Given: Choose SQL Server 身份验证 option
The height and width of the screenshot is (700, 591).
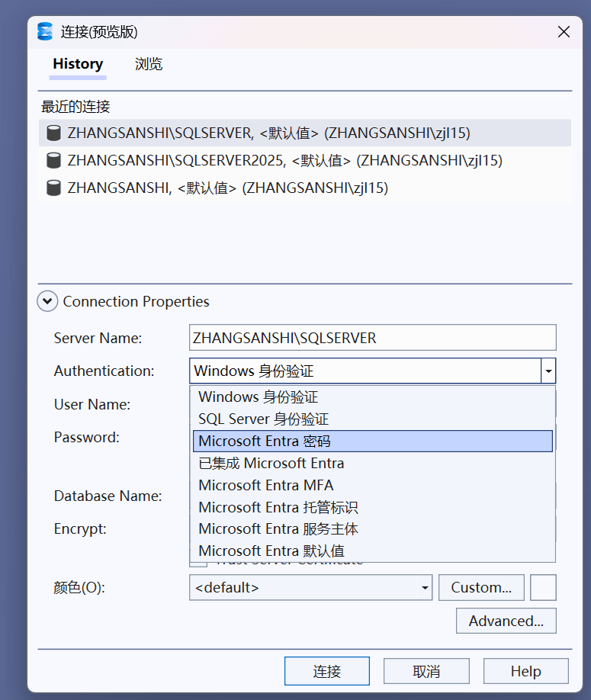Looking at the screenshot, I should pyautogui.click(x=373, y=419).
